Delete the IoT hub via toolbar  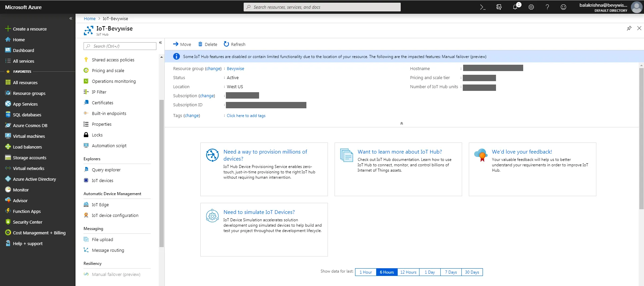208,44
